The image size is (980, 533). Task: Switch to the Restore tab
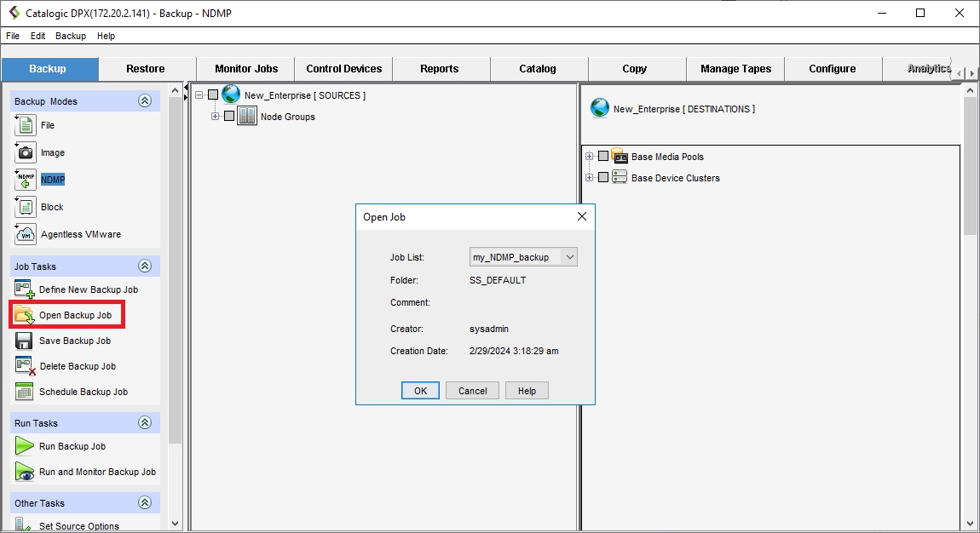tap(146, 69)
